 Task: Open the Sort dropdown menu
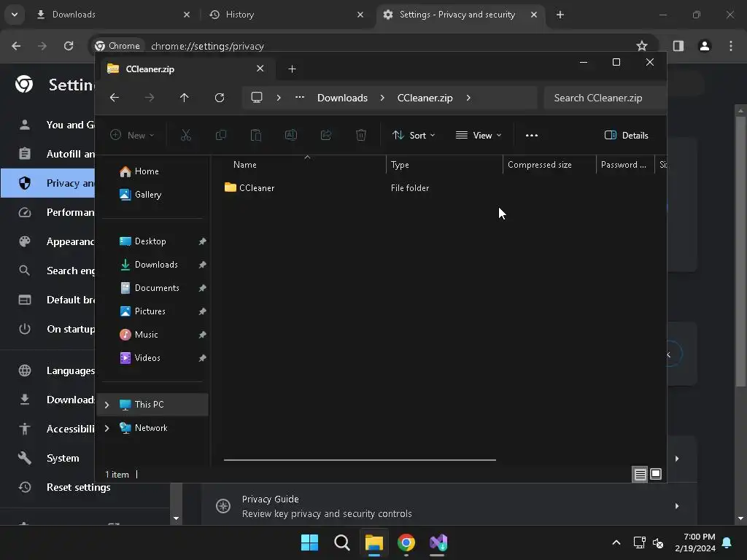(414, 135)
